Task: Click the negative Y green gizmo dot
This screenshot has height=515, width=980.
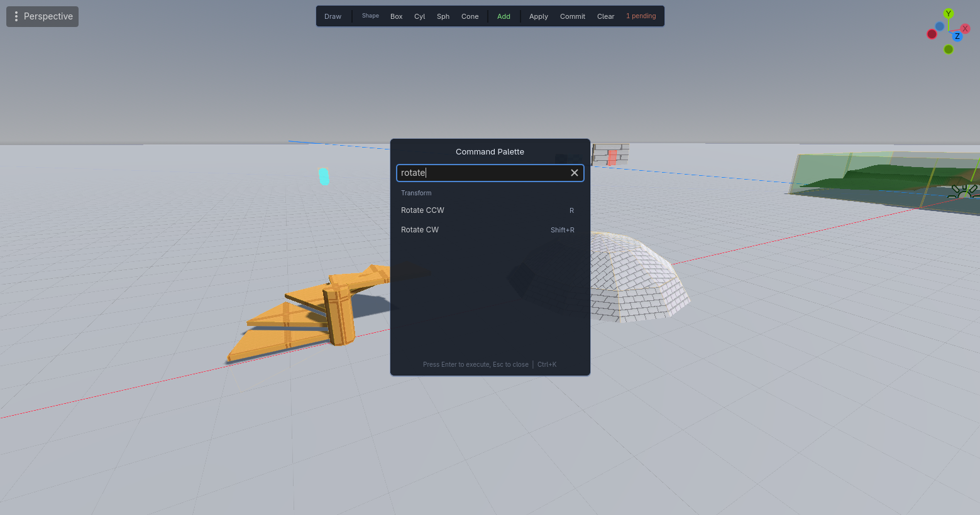Action: pyautogui.click(x=949, y=50)
